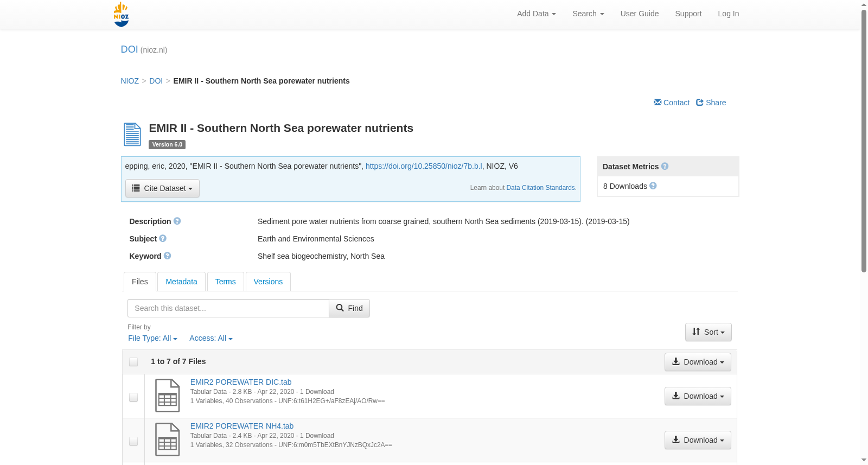The width and height of the screenshot is (868, 465).
Task: Open the File Type: All filter
Action: [x=152, y=338]
